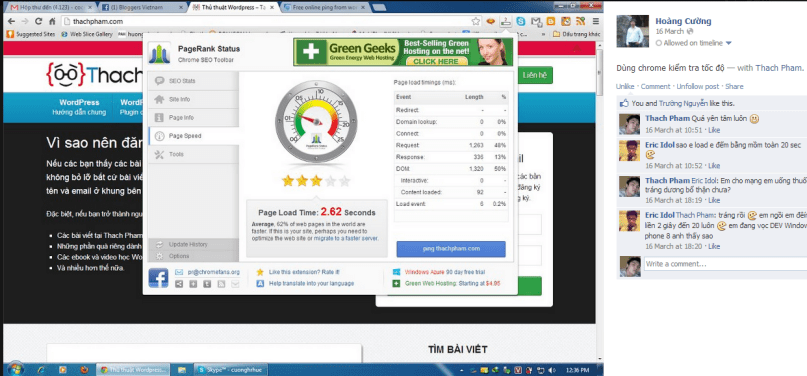Click the Thach Pham tagged name in post
Screen dimensions: 807x376
(778, 68)
